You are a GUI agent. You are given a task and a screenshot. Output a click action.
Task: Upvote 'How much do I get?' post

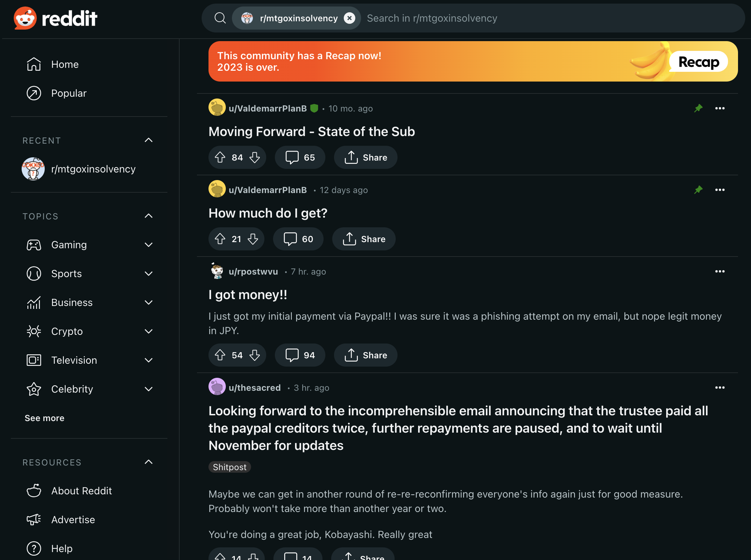pyautogui.click(x=220, y=239)
